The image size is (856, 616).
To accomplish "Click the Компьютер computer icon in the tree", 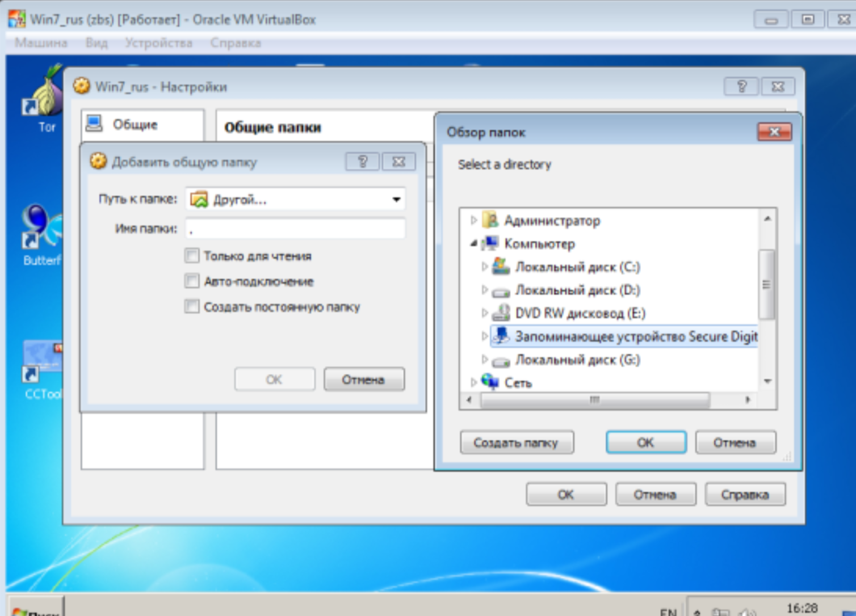I will click(x=490, y=243).
